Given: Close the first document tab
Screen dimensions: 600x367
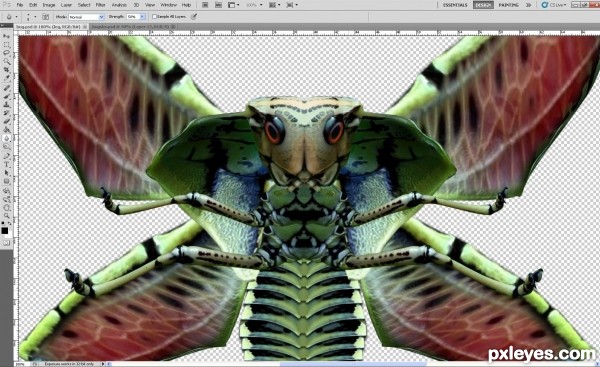Looking at the screenshot, I should click(x=85, y=27).
